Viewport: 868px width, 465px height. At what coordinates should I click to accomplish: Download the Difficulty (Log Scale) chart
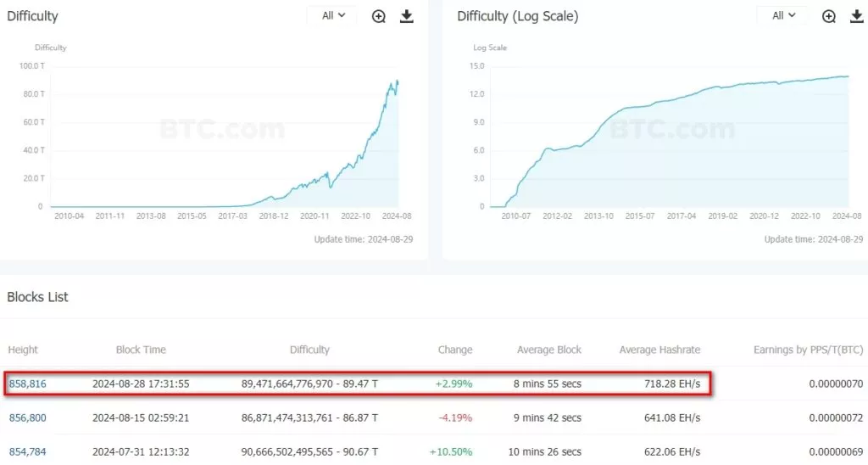pos(856,16)
